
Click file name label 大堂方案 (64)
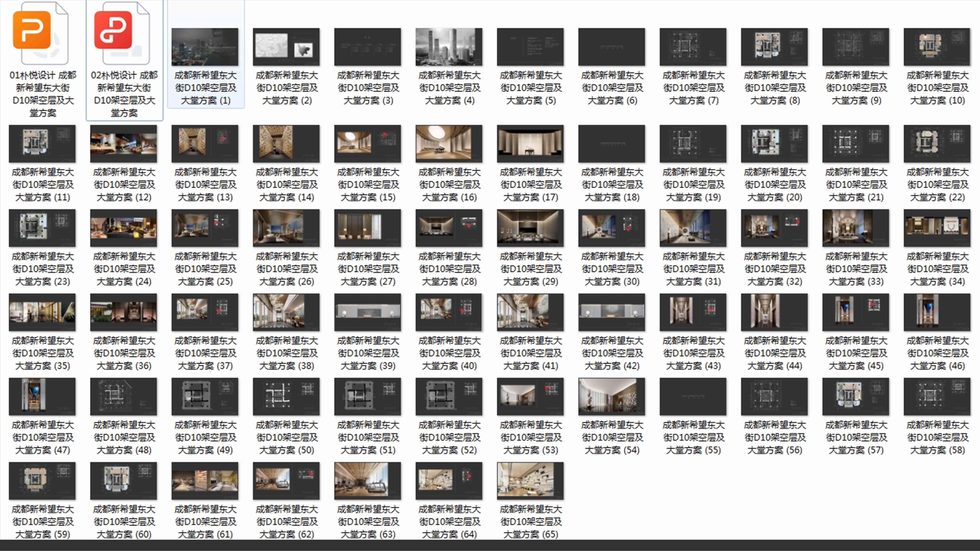point(450,522)
